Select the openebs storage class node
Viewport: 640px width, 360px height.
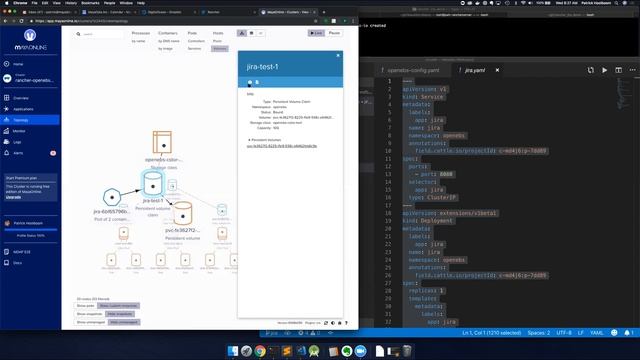pyautogui.click(x=162, y=142)
